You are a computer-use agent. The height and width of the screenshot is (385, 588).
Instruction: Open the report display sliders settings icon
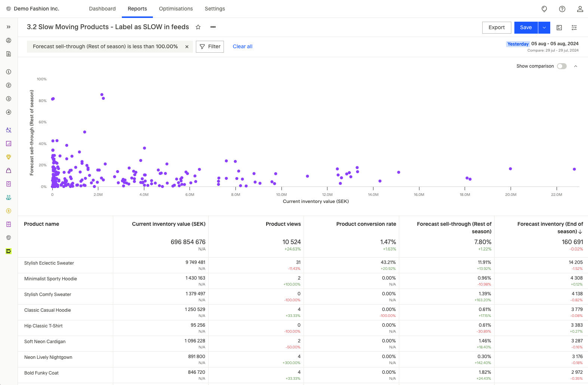click(x=574, y=28)
